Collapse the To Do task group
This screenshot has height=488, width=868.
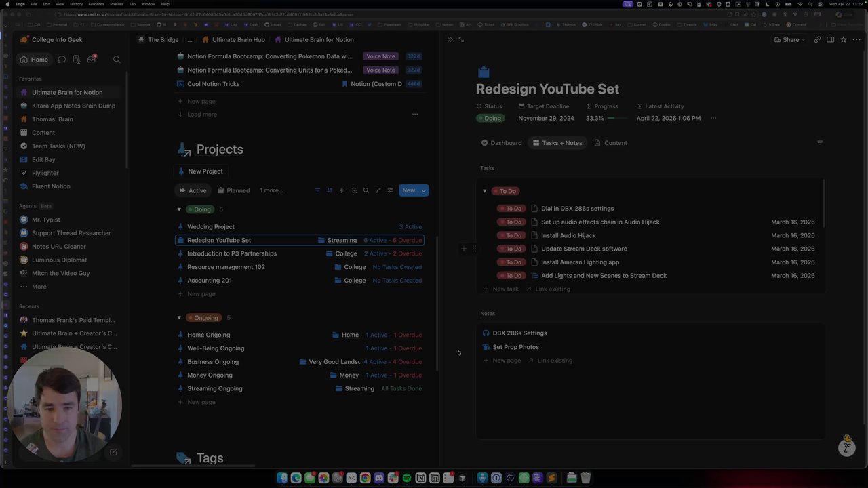[x=484, y=191]
